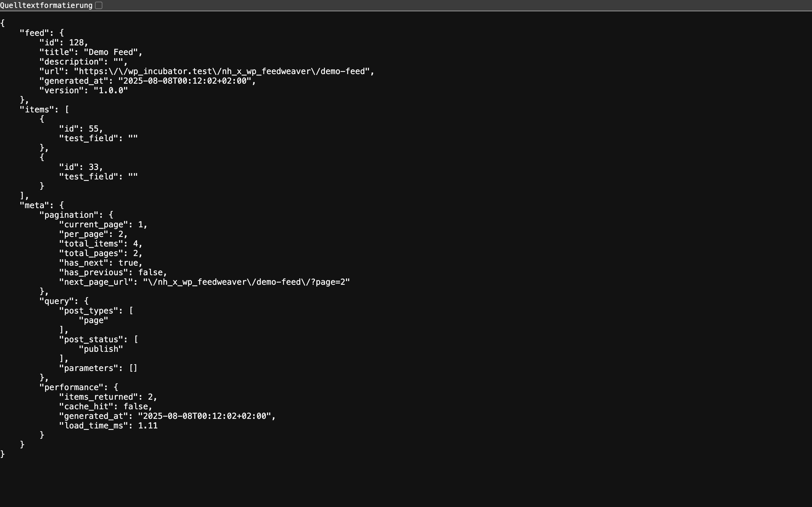Click the "Demo Feed" title value
Image resolution: width=812 pixels, height=507 pixels.
click(x=111, y=52)
